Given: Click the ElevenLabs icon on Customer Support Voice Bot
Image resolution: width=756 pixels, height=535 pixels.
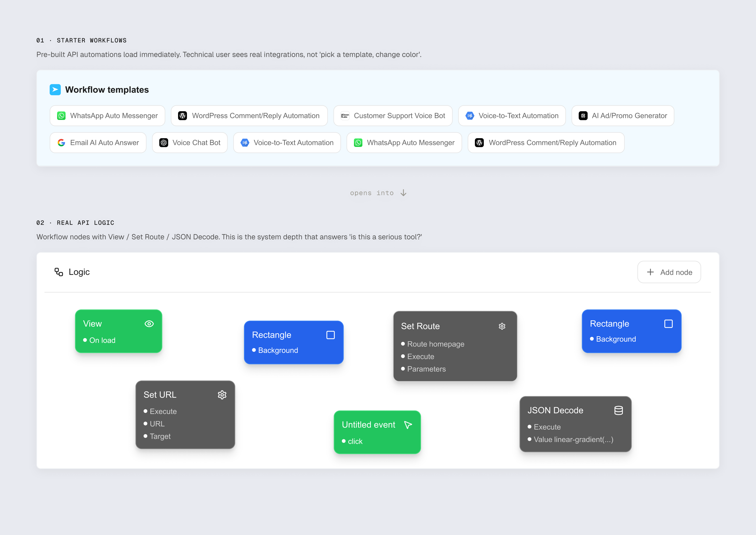Looking at the screenshot, I should pyautogui.click(x=345, y=116).
